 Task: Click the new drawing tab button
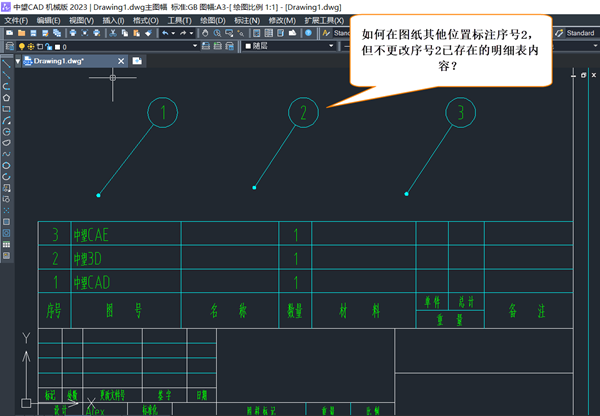137,61
